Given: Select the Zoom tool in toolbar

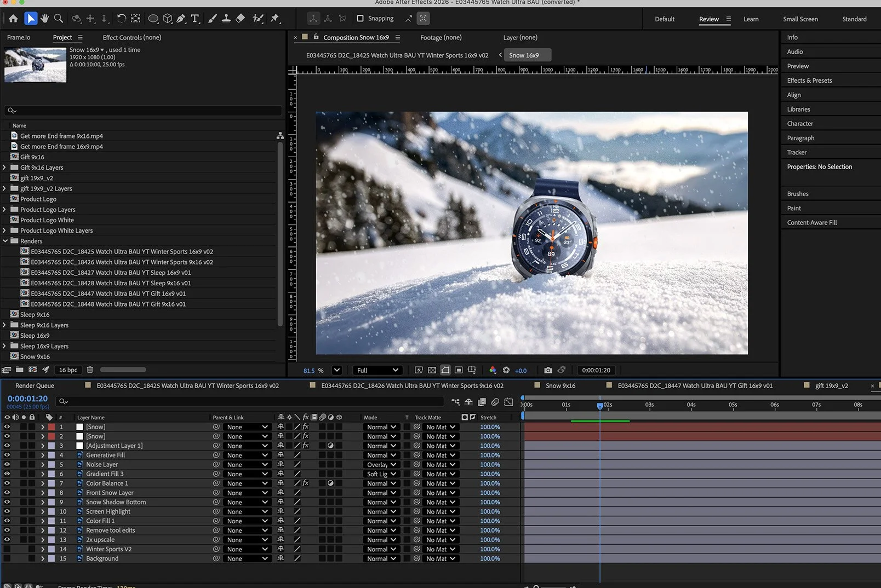Looking at the screenshot, I should tap(59, 19).
